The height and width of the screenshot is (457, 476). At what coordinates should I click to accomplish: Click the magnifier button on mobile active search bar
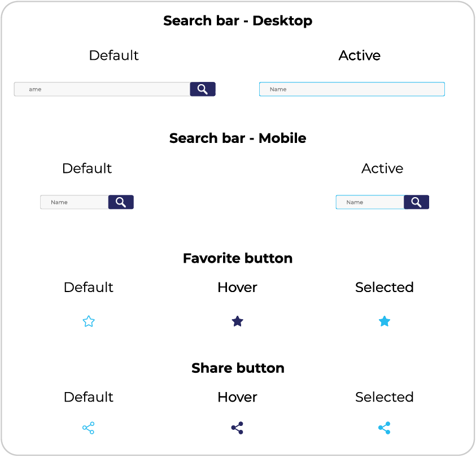point(417,202)
